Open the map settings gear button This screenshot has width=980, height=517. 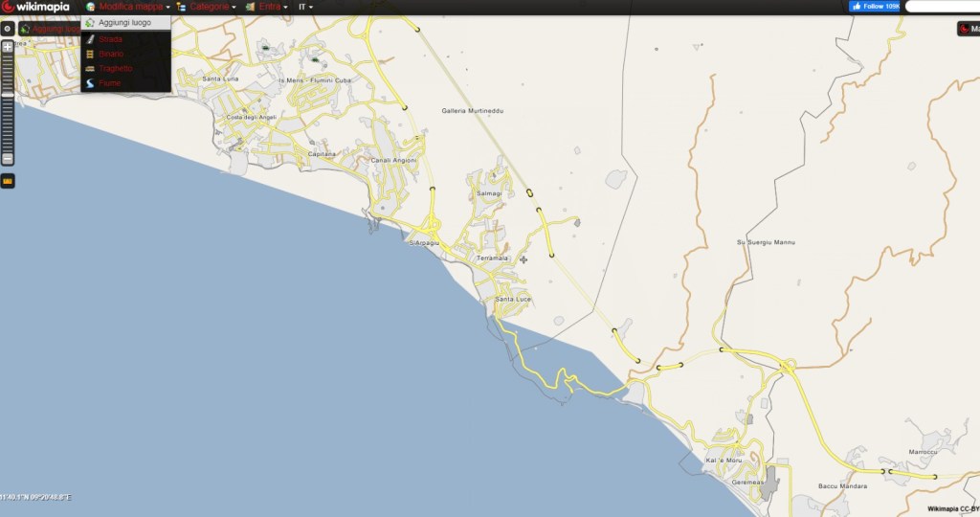8,30
